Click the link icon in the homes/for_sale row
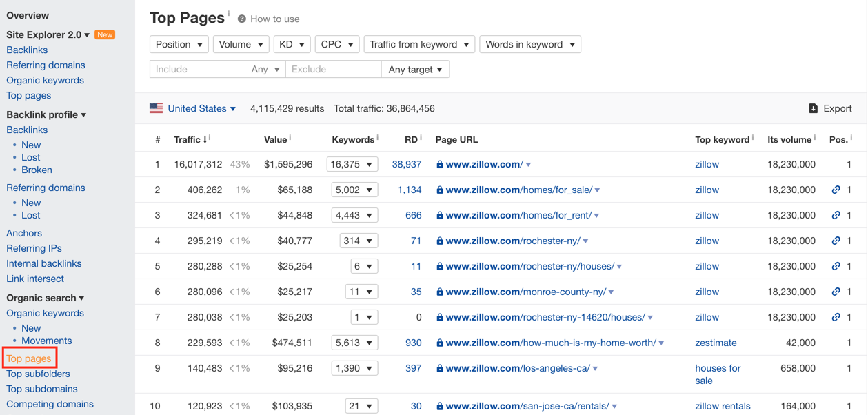Image resolution: width=868 pixels, height=415 pixels. tap(836, 190)
